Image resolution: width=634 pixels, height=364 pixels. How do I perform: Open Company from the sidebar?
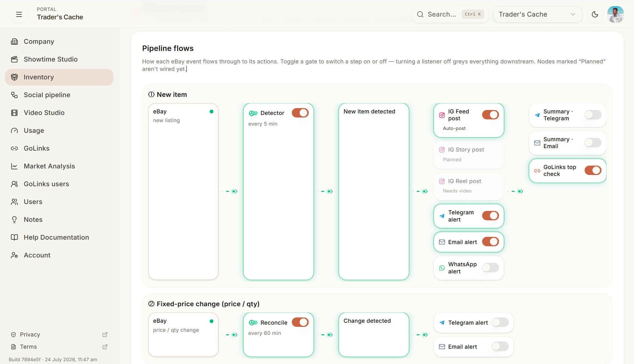[x=59, y=42]
